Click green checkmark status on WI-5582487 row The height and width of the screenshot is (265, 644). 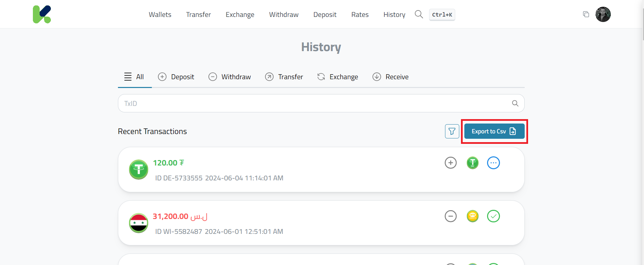point(494,216)
